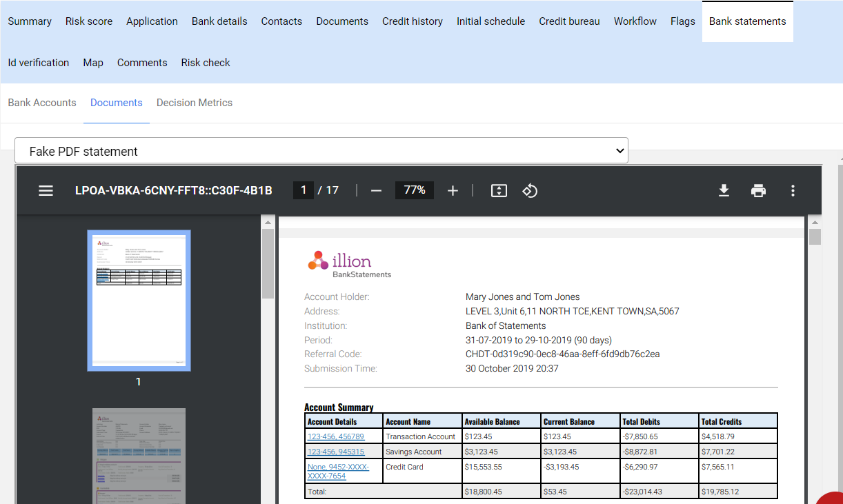Open the Decision Metrics sub-tab

pos(195,103)
